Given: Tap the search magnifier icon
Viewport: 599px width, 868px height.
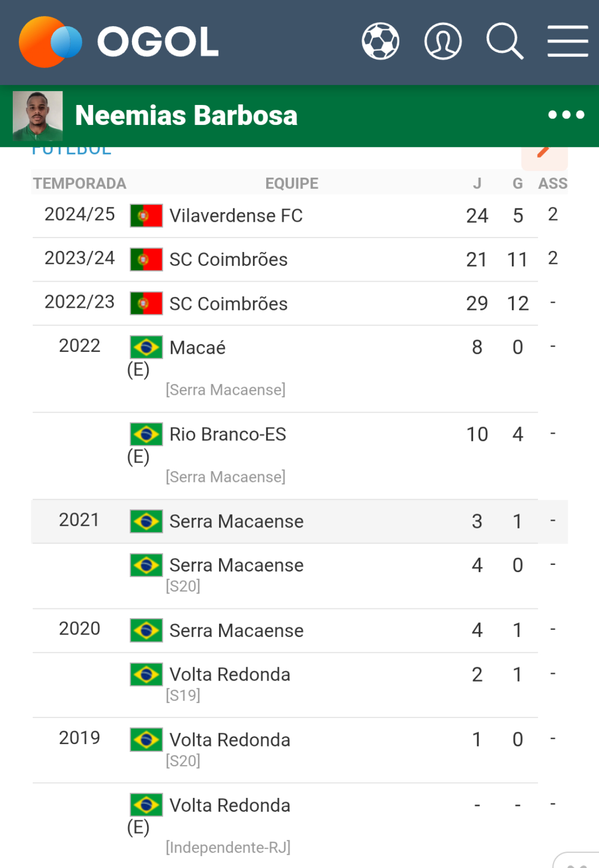Looking at the screenshot, I should pyautogui.click(x=505, y=41).
